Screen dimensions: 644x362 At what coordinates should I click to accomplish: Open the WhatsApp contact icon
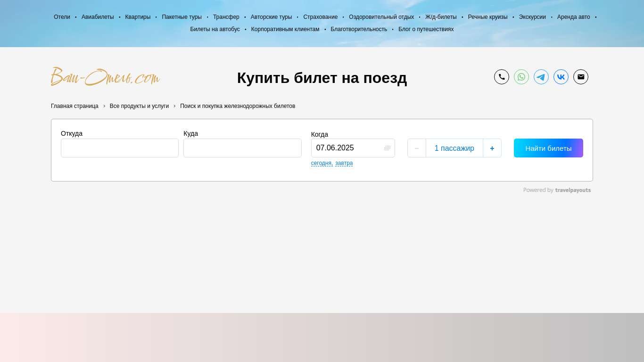[x=521, y=77]
